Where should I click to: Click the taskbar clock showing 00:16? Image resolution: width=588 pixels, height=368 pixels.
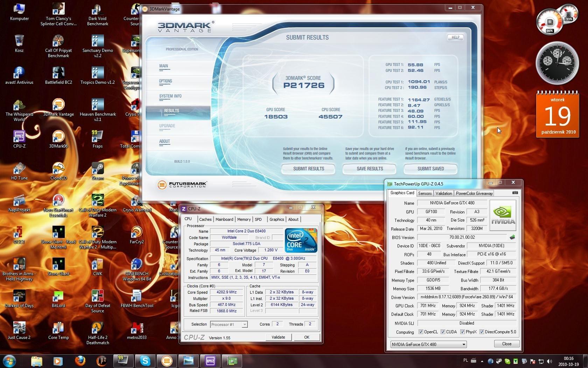click(568, 361)
